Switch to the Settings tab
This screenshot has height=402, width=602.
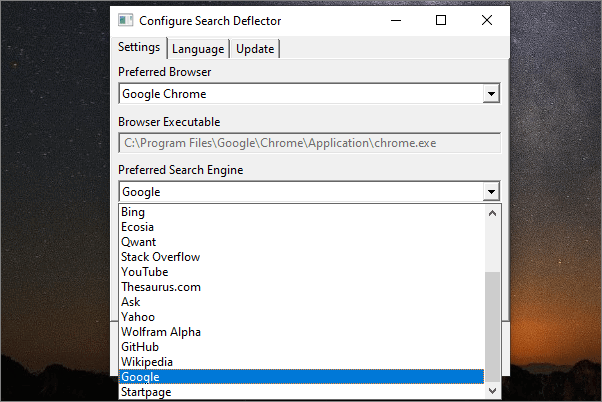click(x=139, y=47)
